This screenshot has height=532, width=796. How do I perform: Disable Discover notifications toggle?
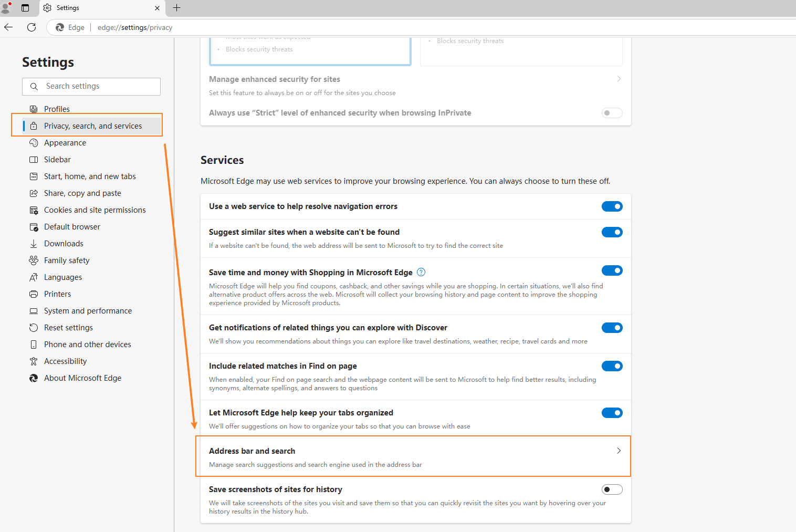pyautogui.click(x=612, y=328)
